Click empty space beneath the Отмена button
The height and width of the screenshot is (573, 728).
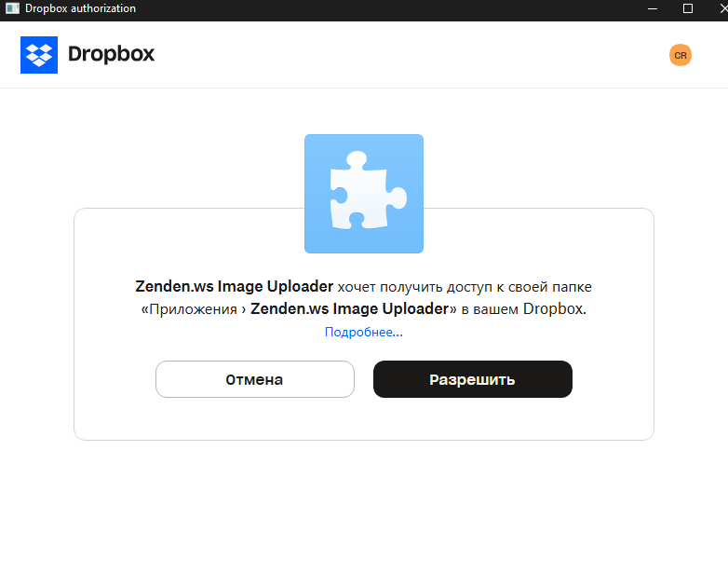pyautogui.click(x=255, y=418)
